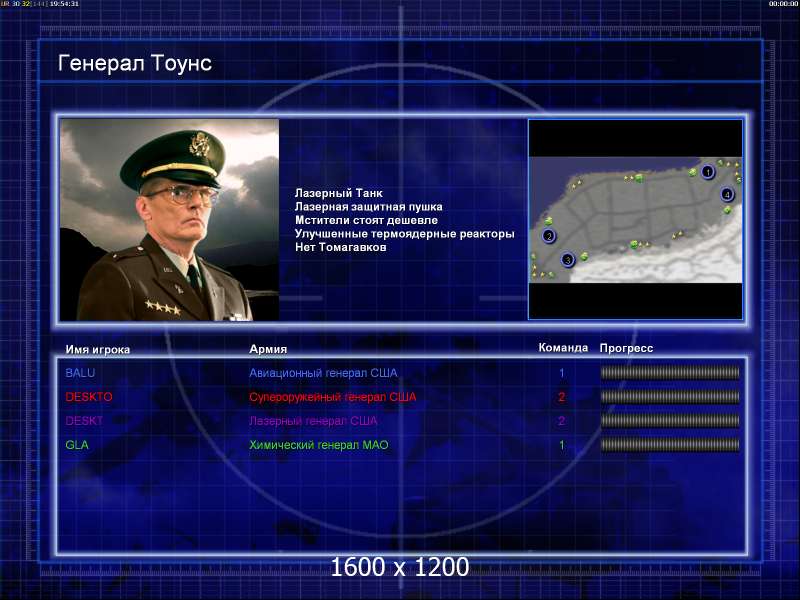Click the General Townes portrait image
Screen dimensions: 800x600
pyautogui.click(x=169, y=220)
